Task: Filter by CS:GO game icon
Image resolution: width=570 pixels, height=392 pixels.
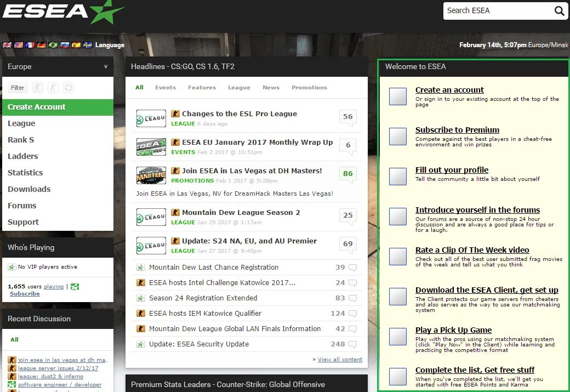Action: [38, 88]
